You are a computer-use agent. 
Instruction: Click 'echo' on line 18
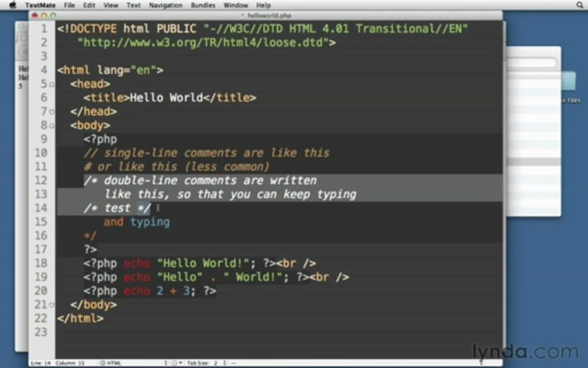137,264
